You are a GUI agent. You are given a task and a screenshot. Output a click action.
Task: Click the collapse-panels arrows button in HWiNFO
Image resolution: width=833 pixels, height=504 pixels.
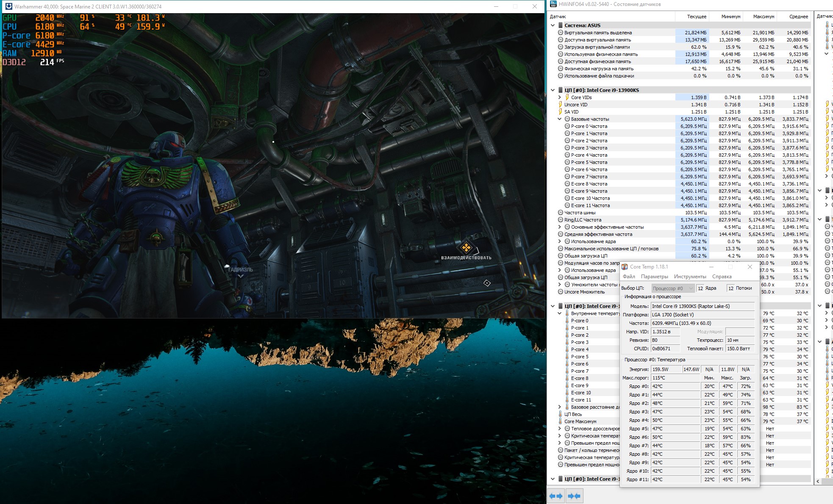pos(574,496)
